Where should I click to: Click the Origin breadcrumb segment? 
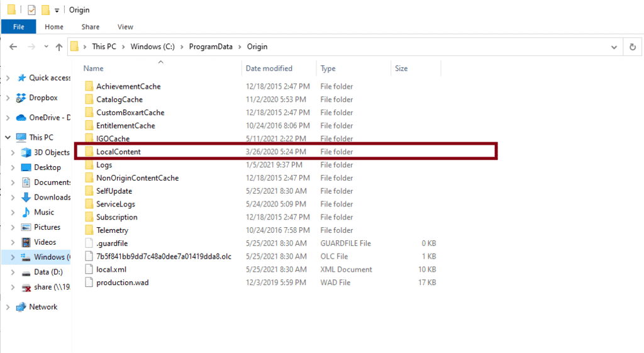pyautogui.click(x=257, y=47)
